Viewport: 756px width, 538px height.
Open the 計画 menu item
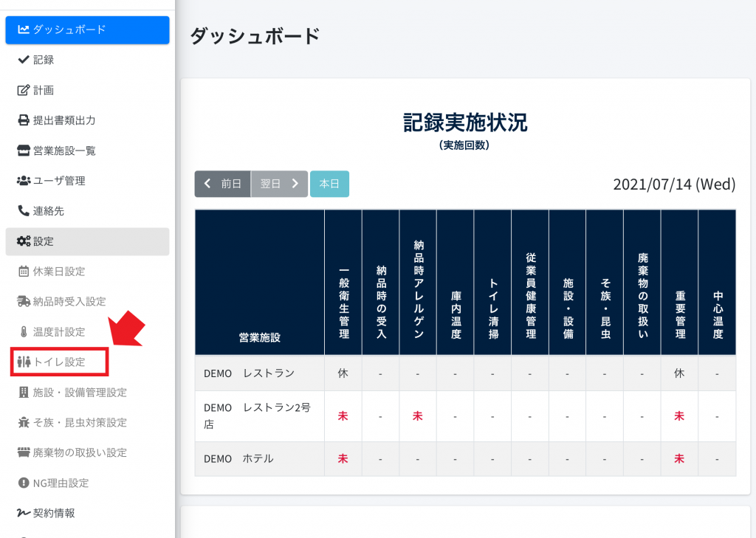pos(87,90)
